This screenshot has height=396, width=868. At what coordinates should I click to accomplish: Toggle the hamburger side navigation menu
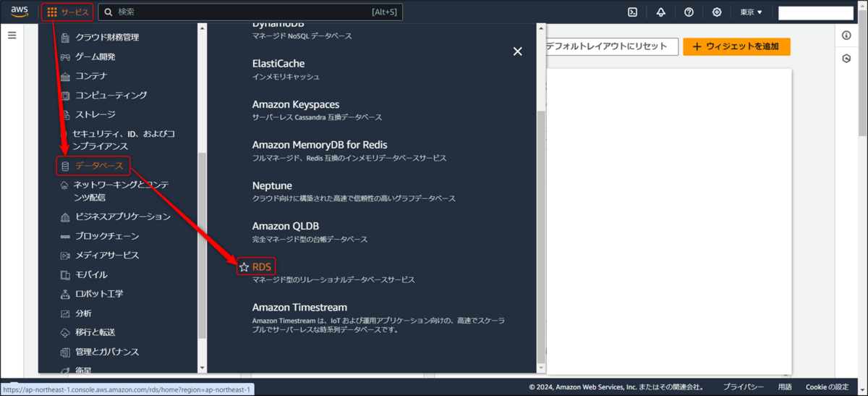coord(12,35)
